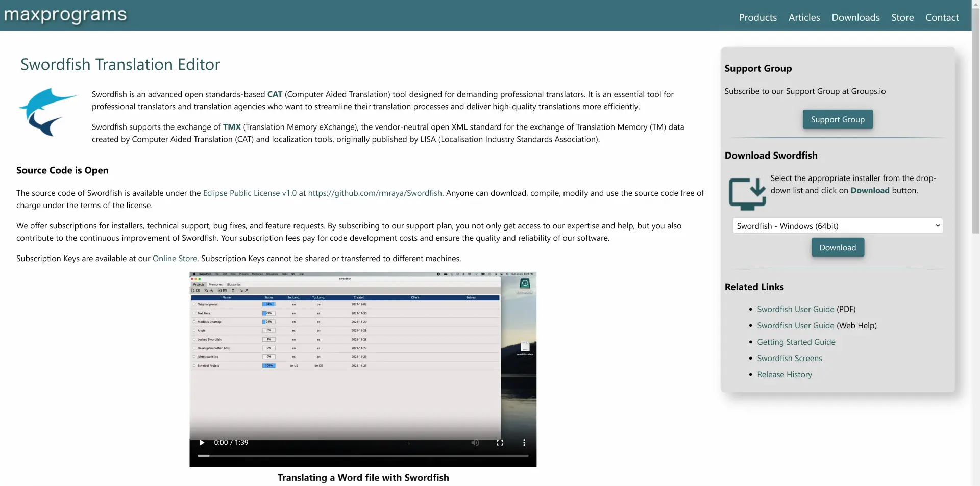Click the blue Swordfish fish logo
This screenshot has height=486, width=980.
tap(48, 112)
